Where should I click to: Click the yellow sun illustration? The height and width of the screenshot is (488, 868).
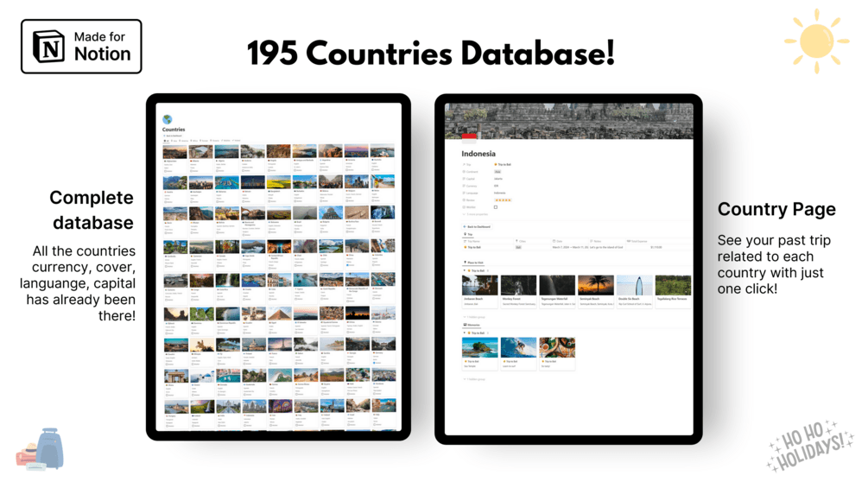816,41
